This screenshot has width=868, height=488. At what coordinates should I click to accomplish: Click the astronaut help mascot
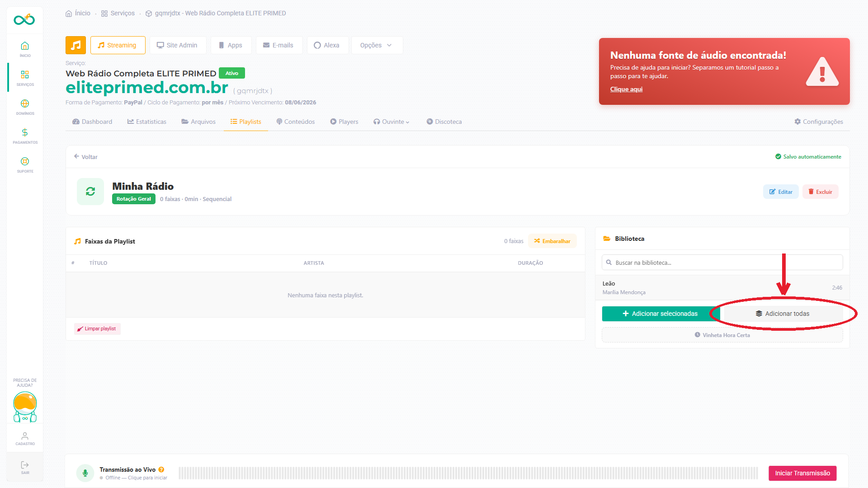25,407
